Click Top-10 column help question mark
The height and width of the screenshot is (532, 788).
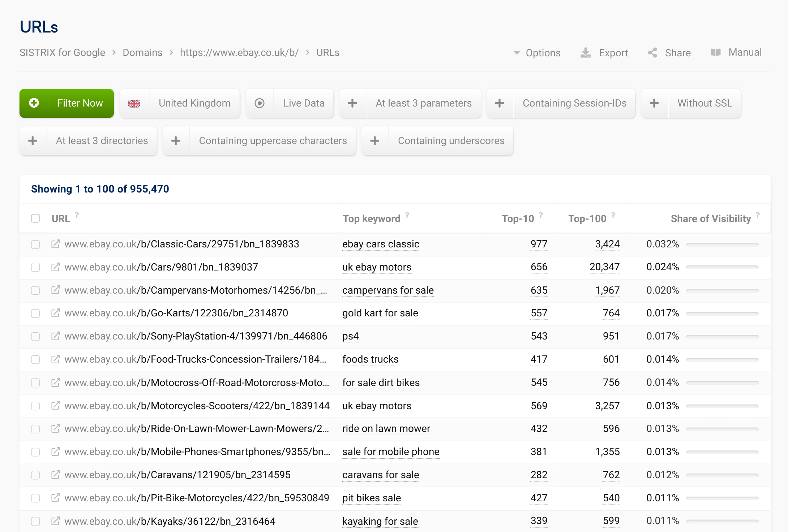tap(541, 215)
